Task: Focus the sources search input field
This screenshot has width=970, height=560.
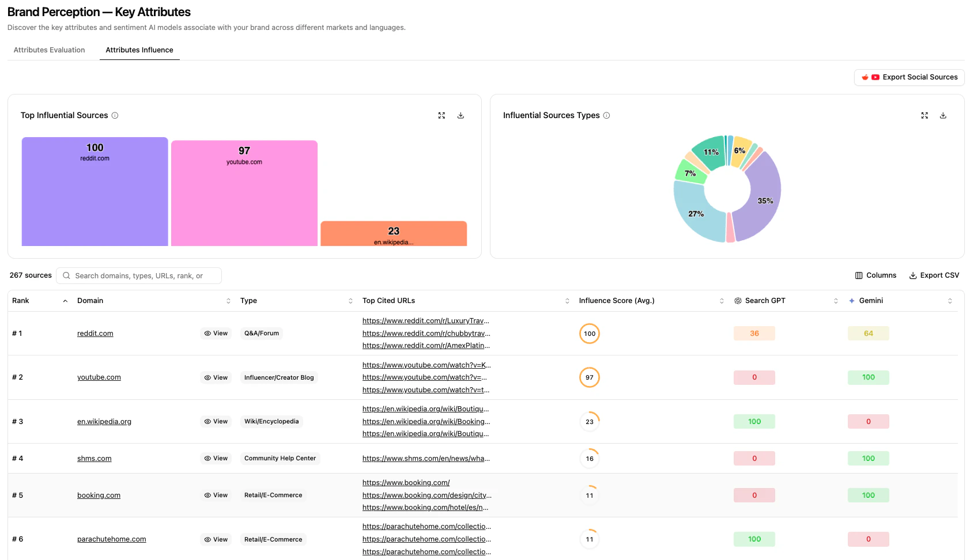Action: [139, 275]
